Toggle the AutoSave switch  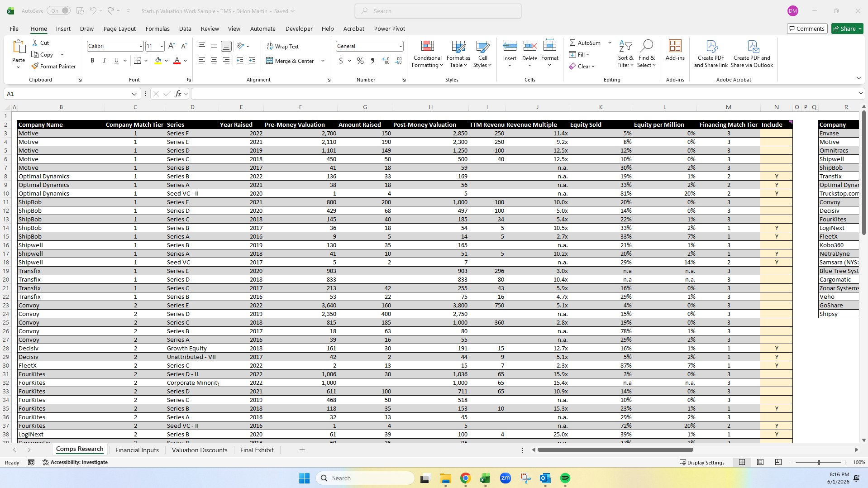[59, 11]
